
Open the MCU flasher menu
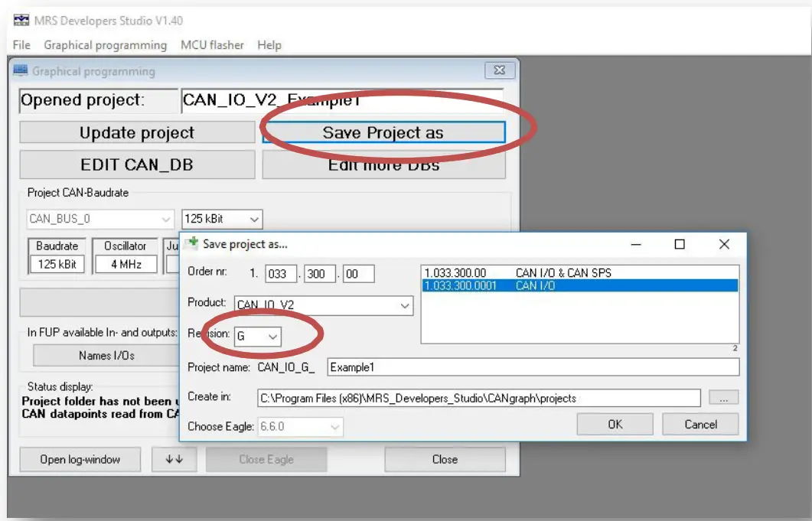pos(212,45)
